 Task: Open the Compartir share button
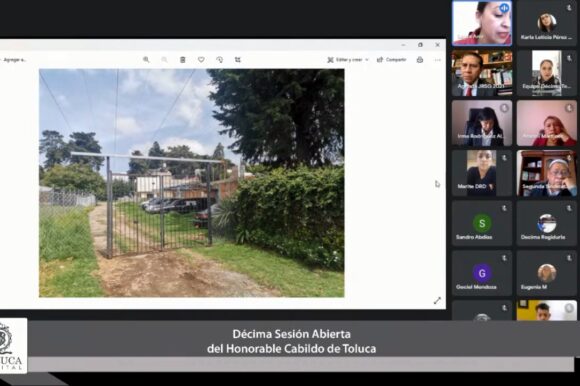pos(391,60)
